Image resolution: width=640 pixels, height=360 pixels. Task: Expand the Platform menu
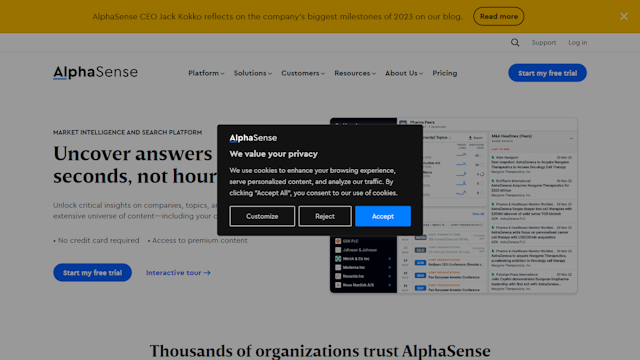[206, 73]
